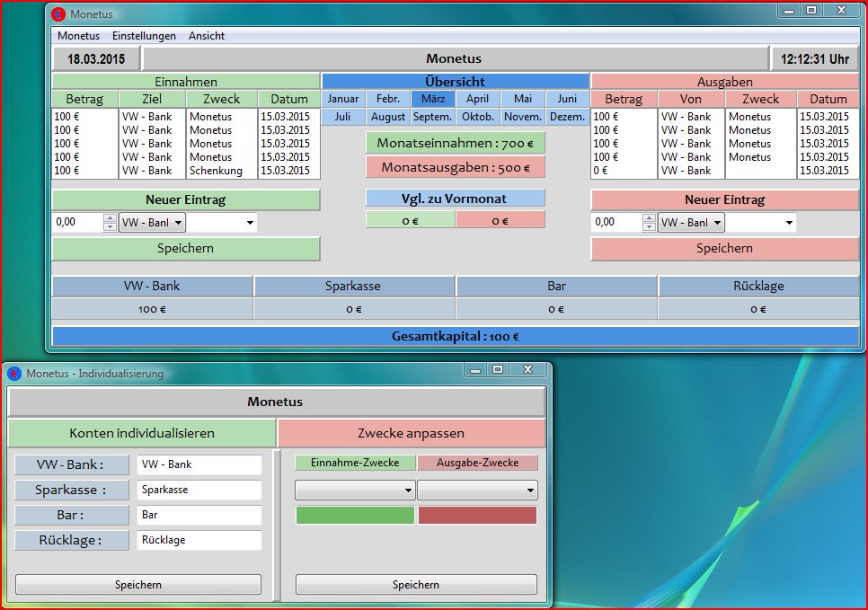
Task: Open the Einstellungen menu
Action: (x=144, y=36)
